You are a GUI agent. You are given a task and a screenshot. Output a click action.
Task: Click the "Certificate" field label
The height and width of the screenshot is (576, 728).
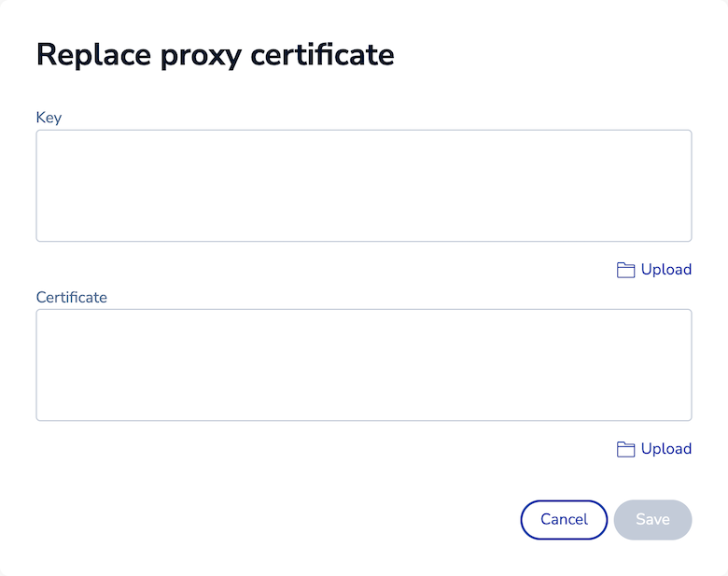(71, 297)
